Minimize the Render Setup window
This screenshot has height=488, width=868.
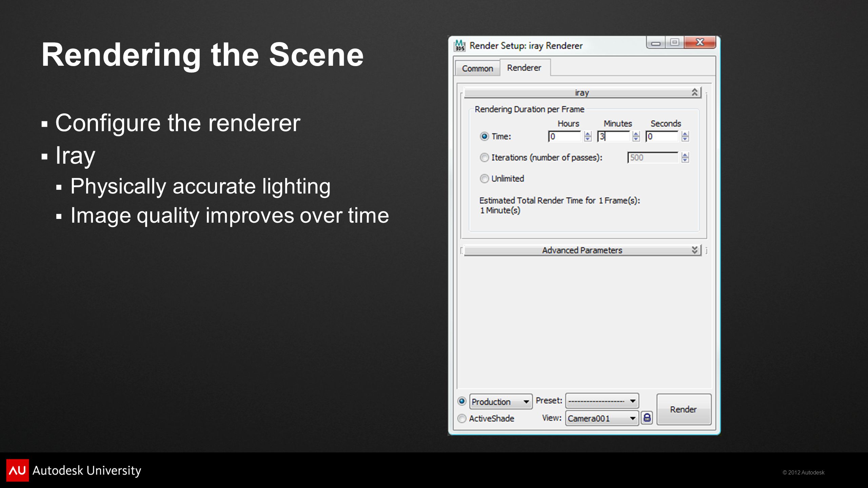[656, 43]
